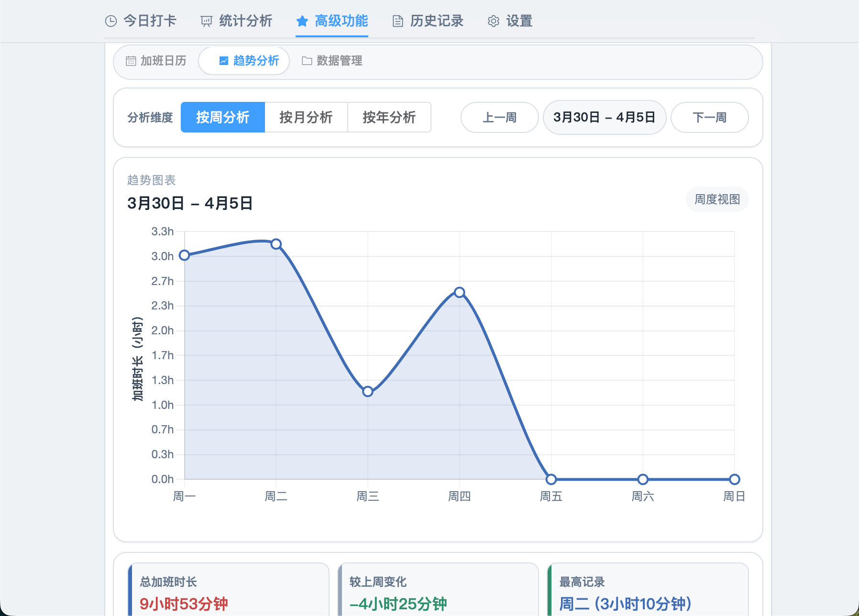Image resolution: width=859 pixels, height=616 pixels.
Task: Click the 周三 data point on chart
Action: click(368, 391)
